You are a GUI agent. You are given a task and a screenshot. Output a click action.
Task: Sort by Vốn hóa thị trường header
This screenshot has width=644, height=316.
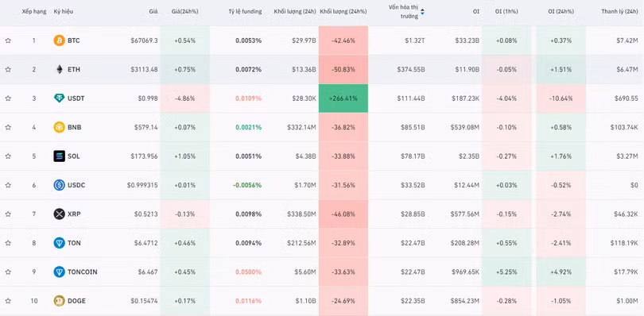point(403,12)
